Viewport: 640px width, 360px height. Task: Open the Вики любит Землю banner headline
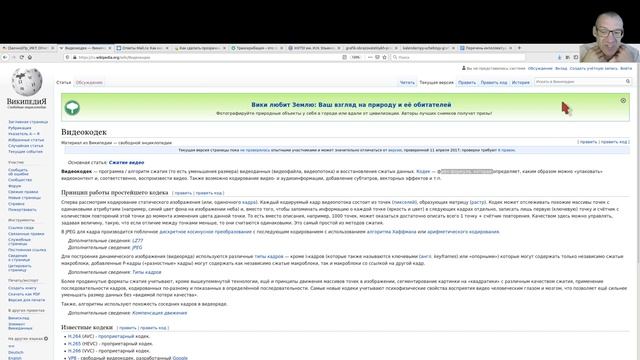tap(351, 105)
